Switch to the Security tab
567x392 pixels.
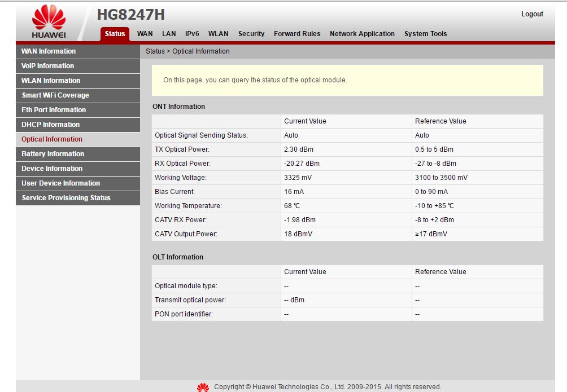pos(251,34)
